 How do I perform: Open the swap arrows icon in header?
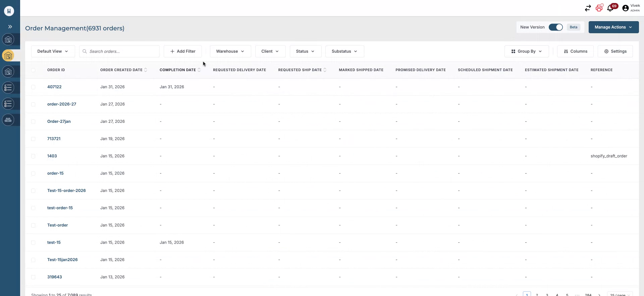coord(588,8)
